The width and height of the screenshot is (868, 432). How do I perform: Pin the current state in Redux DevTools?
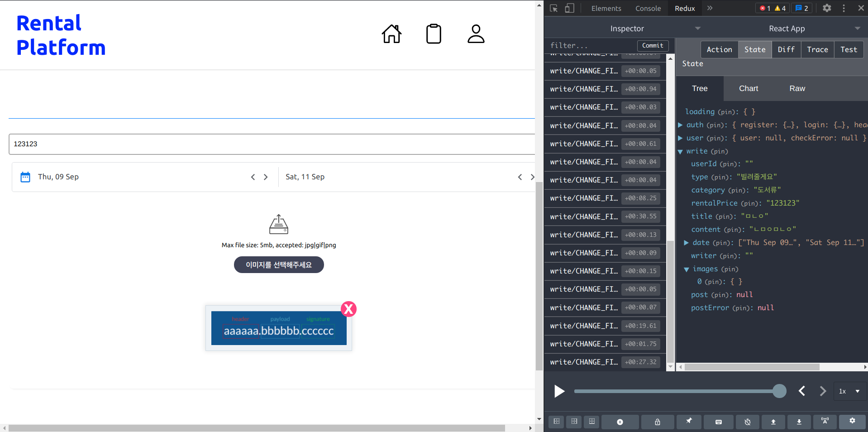pos(688,422)
